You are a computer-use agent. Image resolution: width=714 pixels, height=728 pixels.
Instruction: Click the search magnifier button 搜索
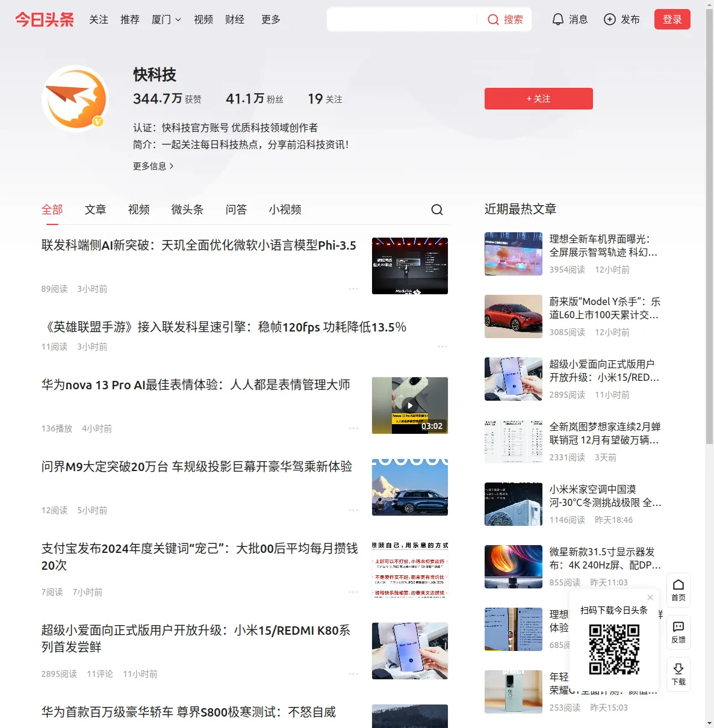coord(505,19)
